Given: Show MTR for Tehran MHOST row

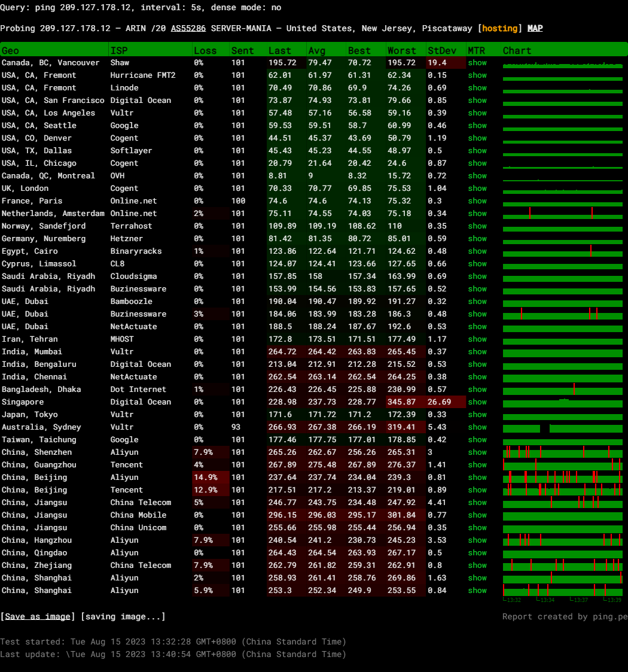Looking at the screenshot, I should (477, 339).
